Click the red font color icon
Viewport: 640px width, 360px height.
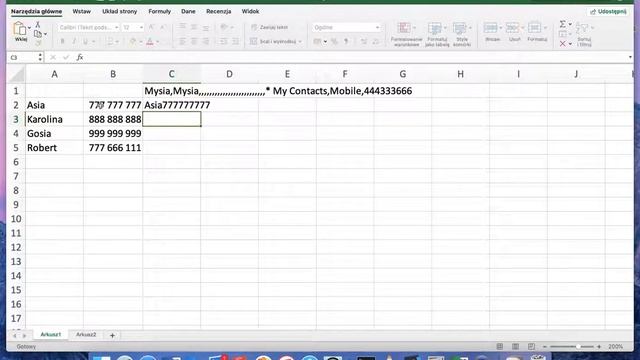tap(150, 42)
